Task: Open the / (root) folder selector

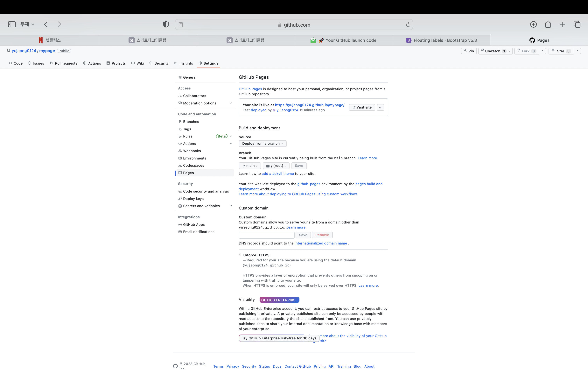Action: [x=276, y=166]
